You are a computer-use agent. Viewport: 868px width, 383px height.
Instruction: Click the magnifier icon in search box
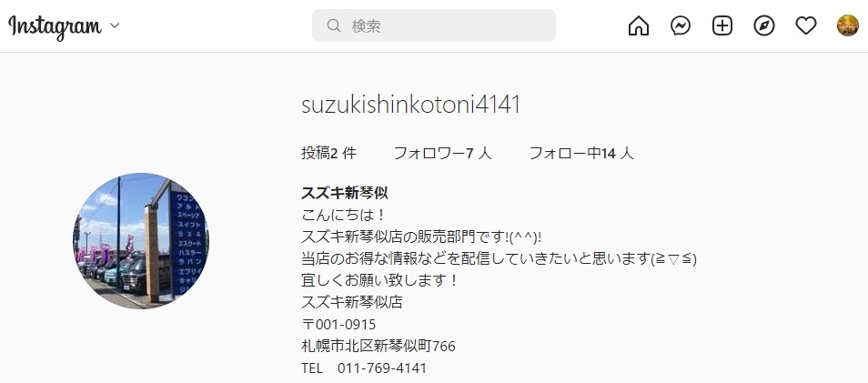pyautogui.click(x=334, y=25)
